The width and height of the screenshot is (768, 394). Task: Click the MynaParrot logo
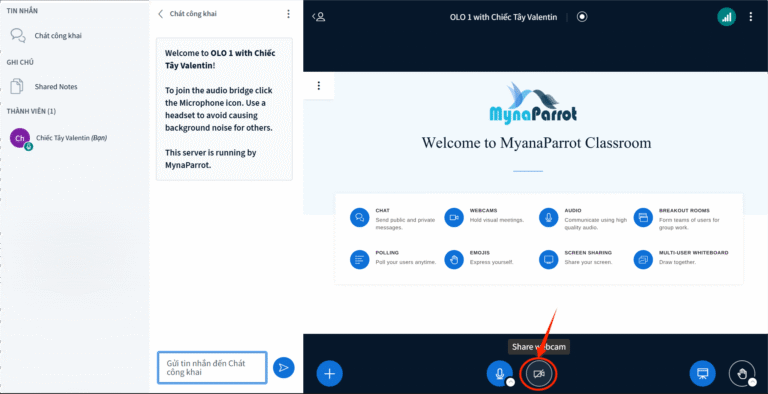pyautogui.click(x=533, y=103)
